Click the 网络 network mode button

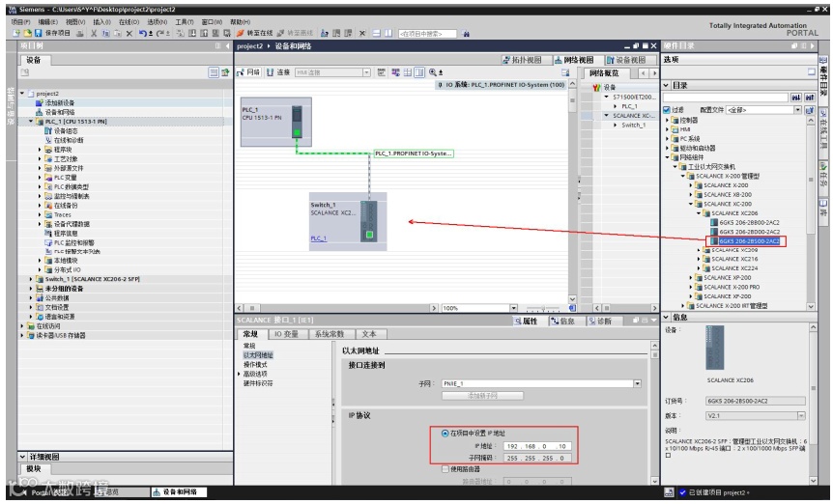click(x=248, y=72)
